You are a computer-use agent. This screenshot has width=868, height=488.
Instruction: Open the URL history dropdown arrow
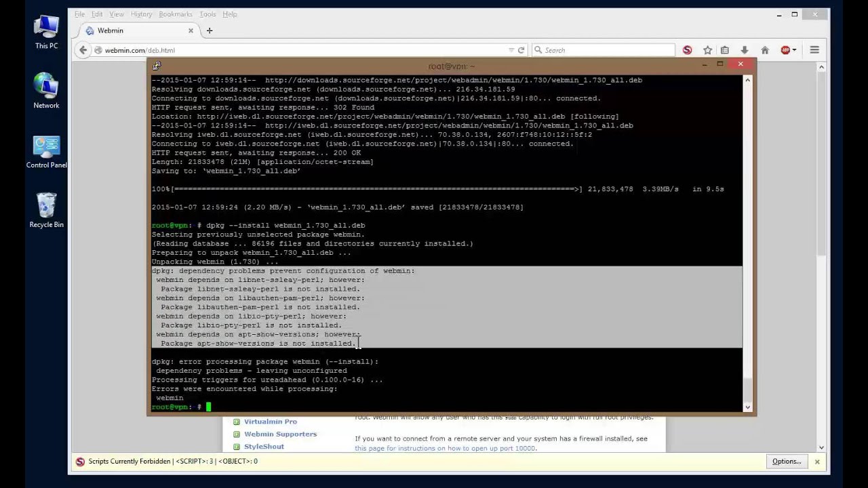[511, 50]
